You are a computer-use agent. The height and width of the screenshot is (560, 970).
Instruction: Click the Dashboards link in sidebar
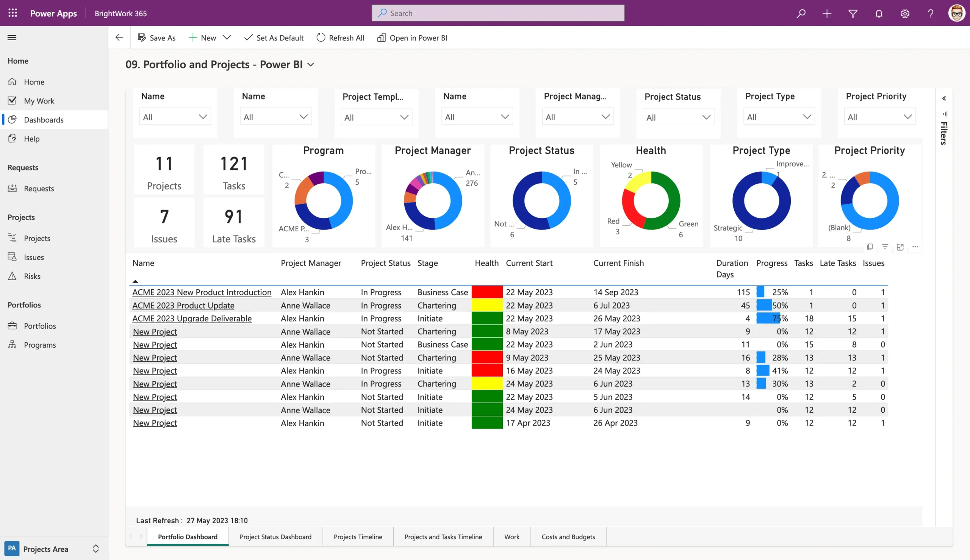(x=43, y=119)
